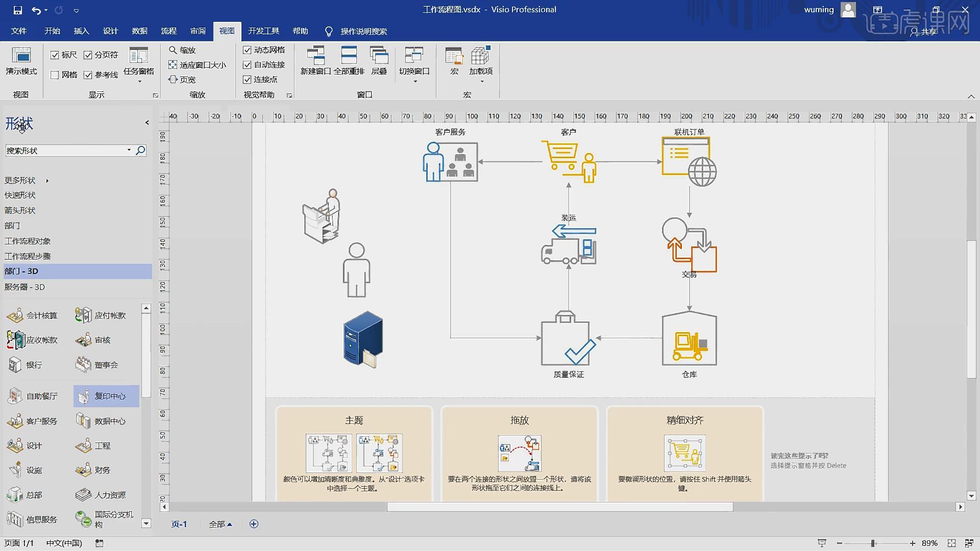Click the Search Shapes input field
980x551 pixels.
click(65, 151)
